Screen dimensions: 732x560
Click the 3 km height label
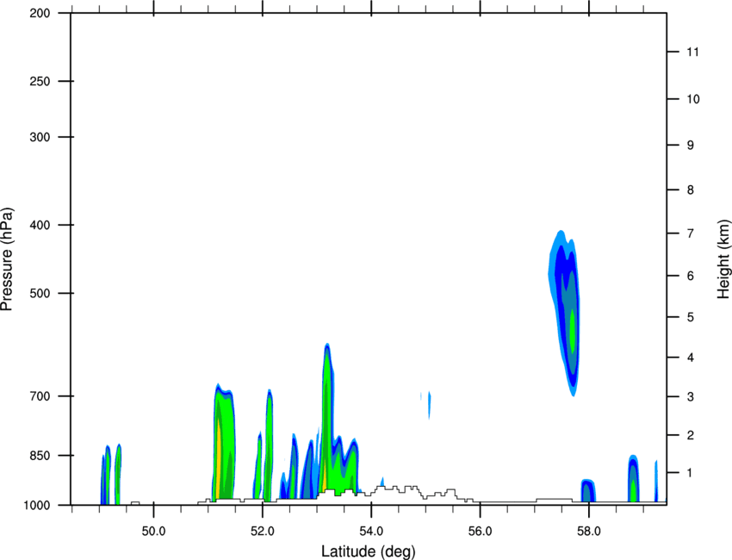click(x=691, y=397)
